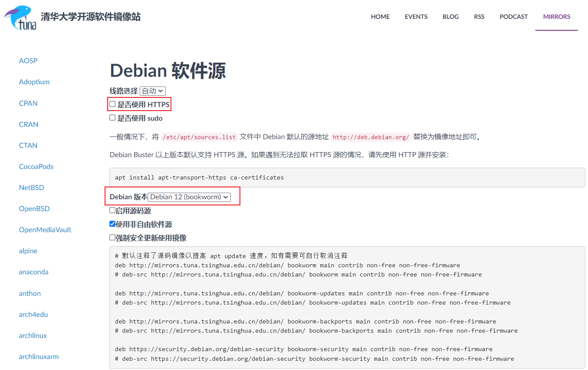588x370 pixels.
Task: Click the bookworm-security deb line
Action: (x=304, y=349)
